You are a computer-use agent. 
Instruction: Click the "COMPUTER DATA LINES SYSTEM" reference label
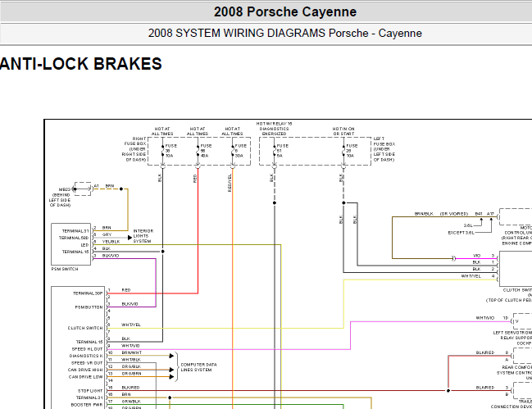pos(199,367)
